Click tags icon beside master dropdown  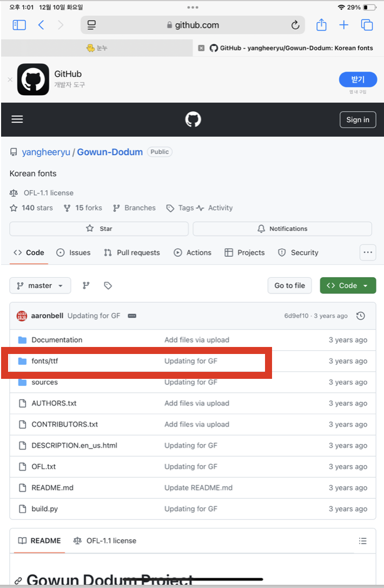pyautogui.click(x=108, y=286)
